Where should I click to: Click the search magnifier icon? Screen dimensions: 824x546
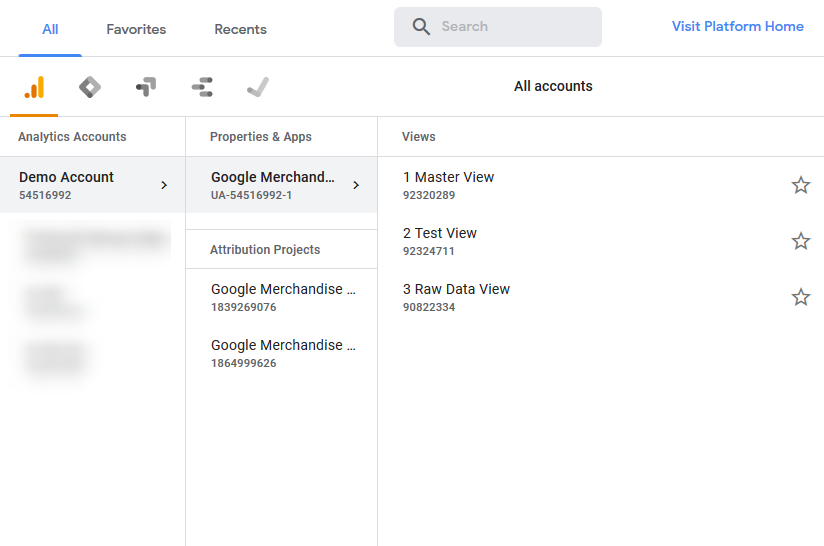tap(421, 26)
